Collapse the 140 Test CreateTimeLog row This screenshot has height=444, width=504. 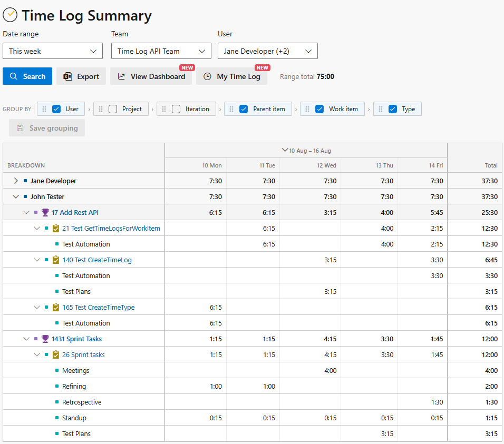coord(37,260)
